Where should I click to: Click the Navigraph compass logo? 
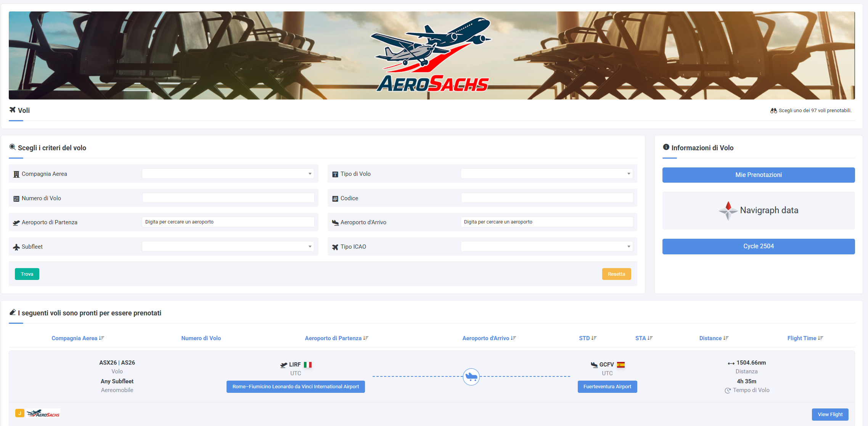(728, 211)
